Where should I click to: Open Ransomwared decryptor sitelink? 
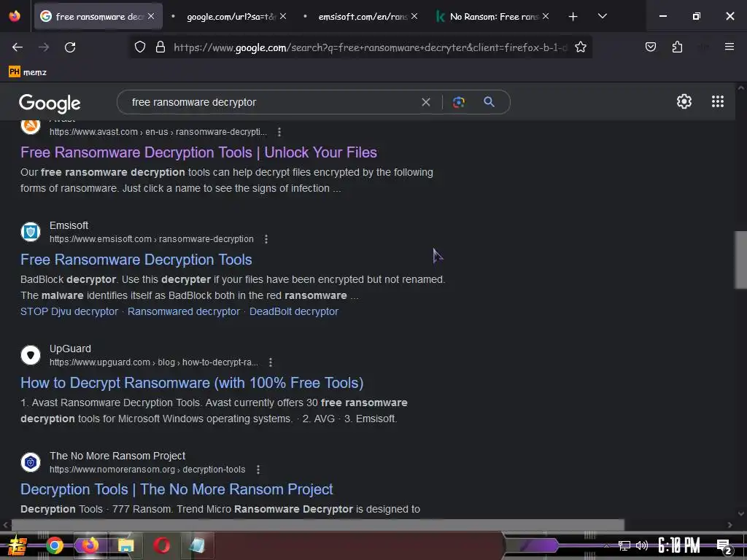pyautogui.click(x=183, y=311)
